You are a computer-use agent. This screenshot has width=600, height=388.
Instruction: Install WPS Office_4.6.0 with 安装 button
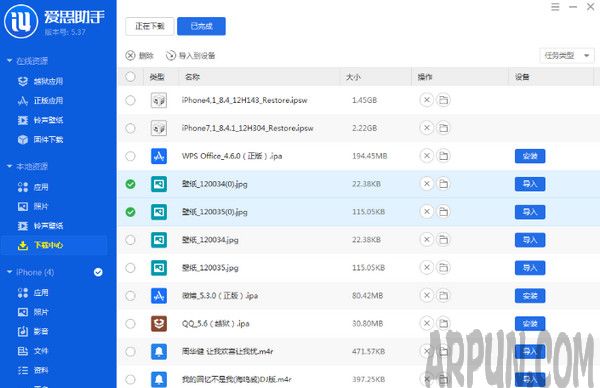530,156
